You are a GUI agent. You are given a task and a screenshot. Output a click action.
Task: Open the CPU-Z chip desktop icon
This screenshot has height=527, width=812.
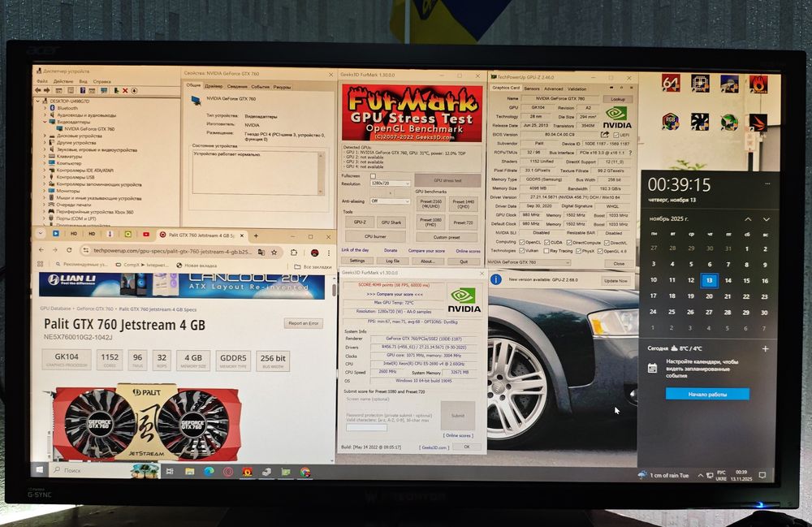coord(700,83)
